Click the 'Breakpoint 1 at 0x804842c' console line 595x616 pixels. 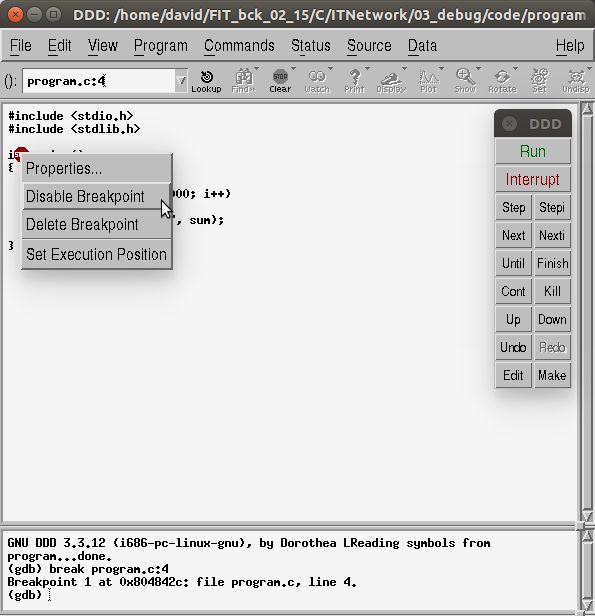[182, 582]
